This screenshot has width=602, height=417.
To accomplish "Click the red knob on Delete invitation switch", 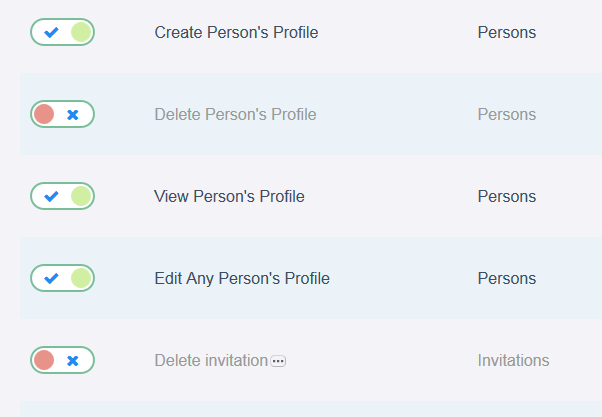I will point(44,360).
